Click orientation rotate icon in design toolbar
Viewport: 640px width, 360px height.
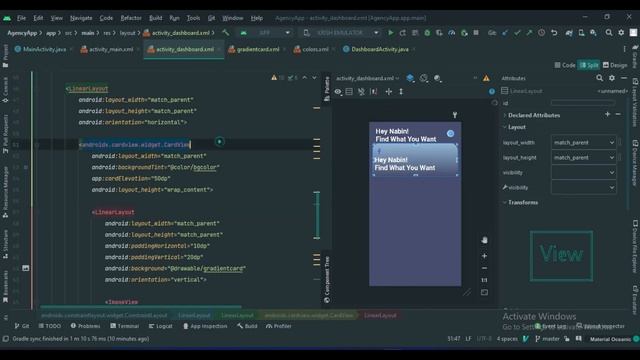(x=424, y=78)
